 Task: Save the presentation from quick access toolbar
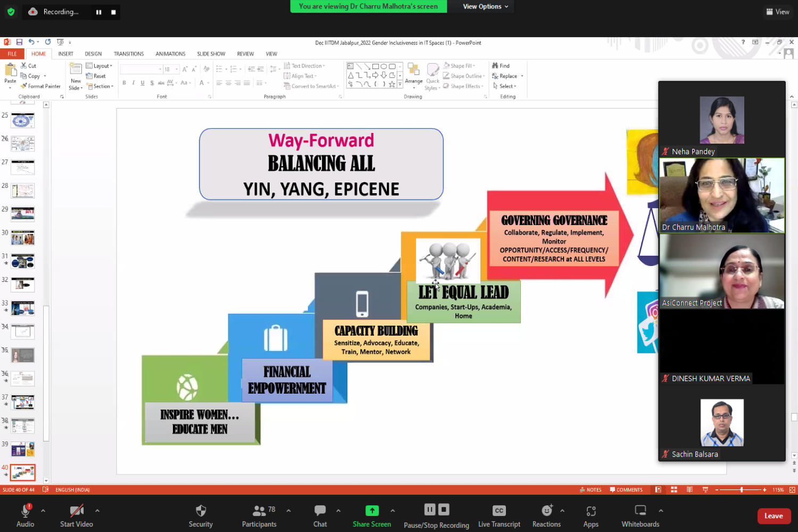tap(19, 42)
